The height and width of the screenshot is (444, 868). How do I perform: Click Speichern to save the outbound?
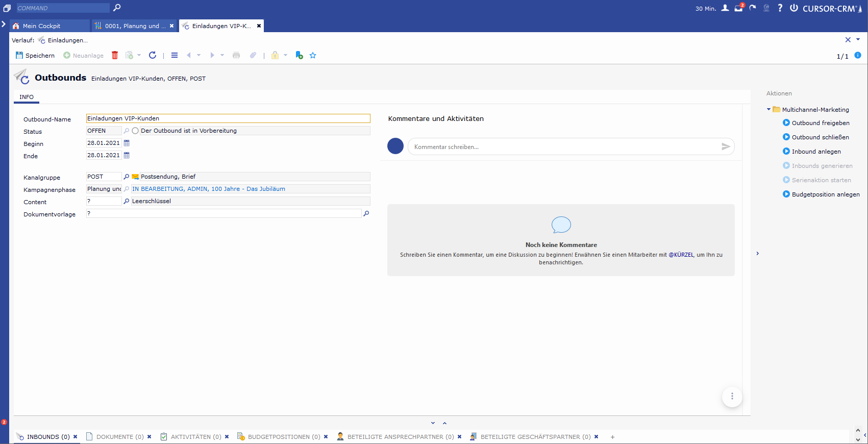point(35,55)
